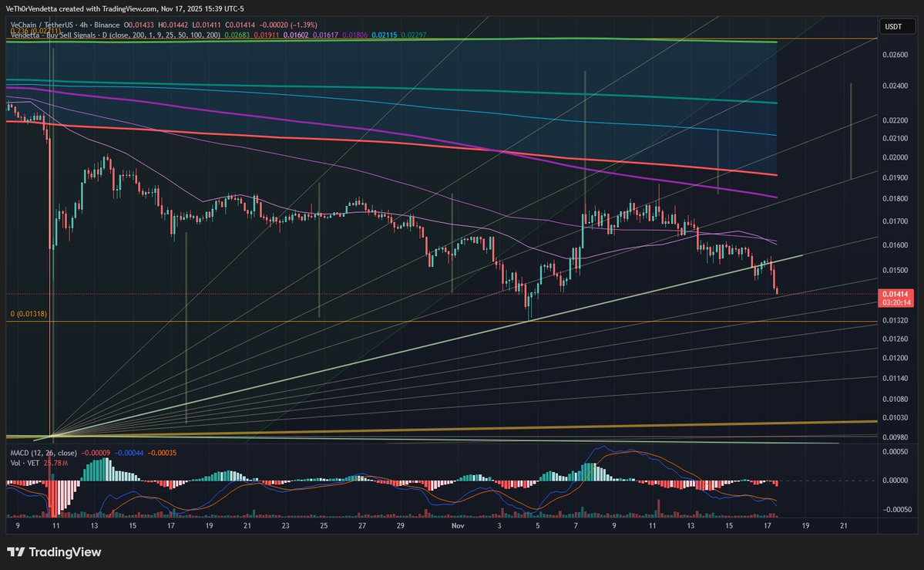This screenshot has width=924, height=570.
Task: Click the 0.01030 price axis label
Action: 895,418
